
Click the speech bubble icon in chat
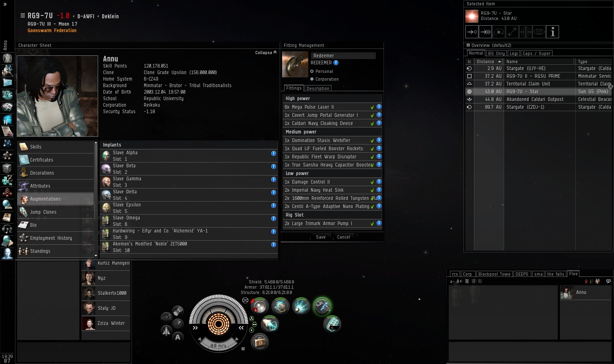(609, 281)
